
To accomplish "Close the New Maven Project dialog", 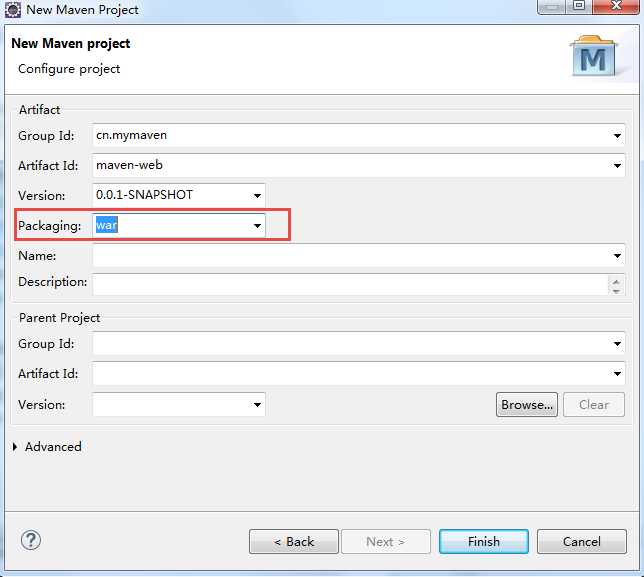I will [x=616, y=6].
